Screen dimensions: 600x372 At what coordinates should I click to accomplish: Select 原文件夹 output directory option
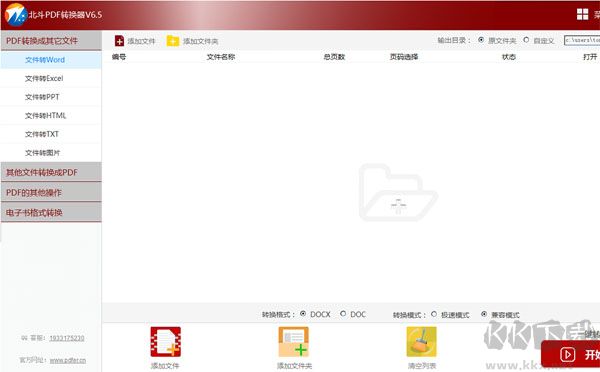pyautogui.click(x=481, y=40)
